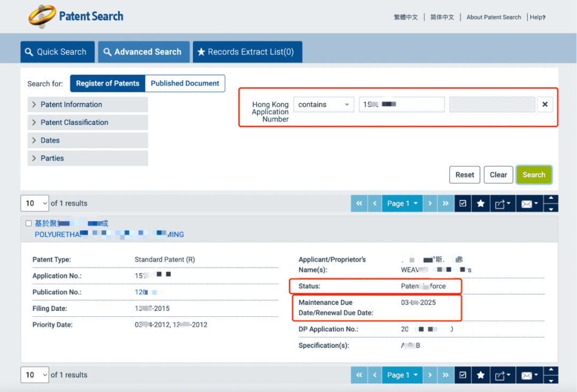Open top results-per-page dropdown showing 10

pos(34,203)
